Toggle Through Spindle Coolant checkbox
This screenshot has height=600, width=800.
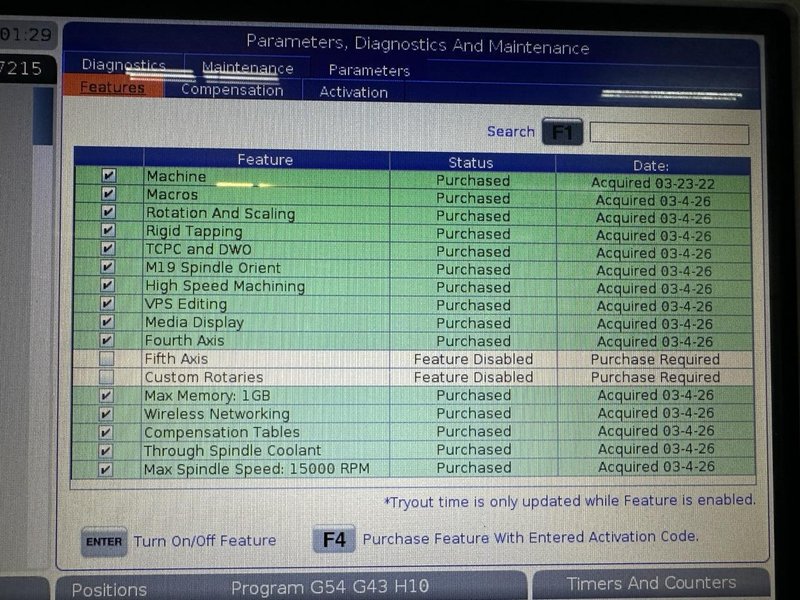107,450
